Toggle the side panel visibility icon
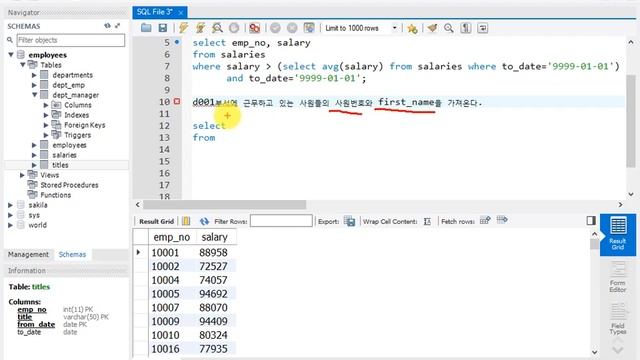Viewport: 640px width, 360px height. coord(591,221)
